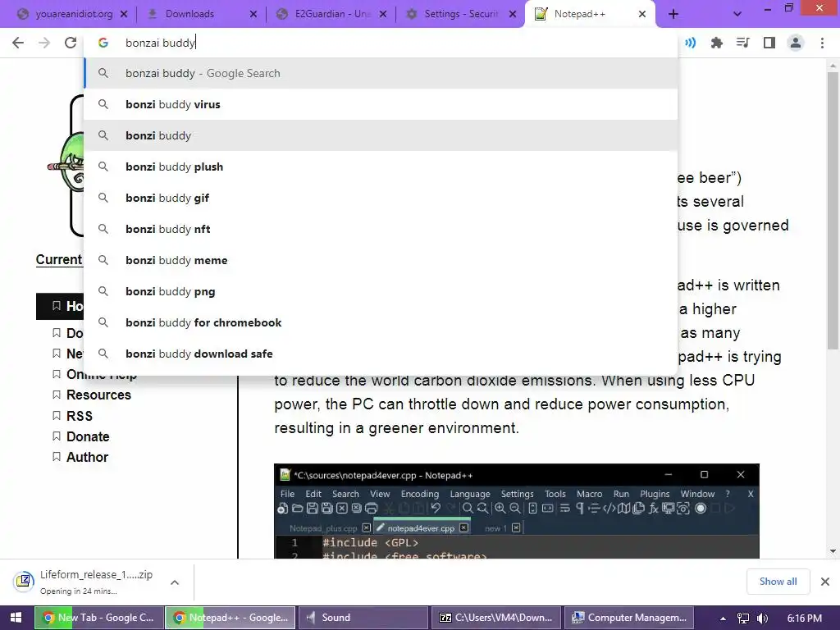Select the 'bonzi buddy plush' suggestion

coord(381,167)
